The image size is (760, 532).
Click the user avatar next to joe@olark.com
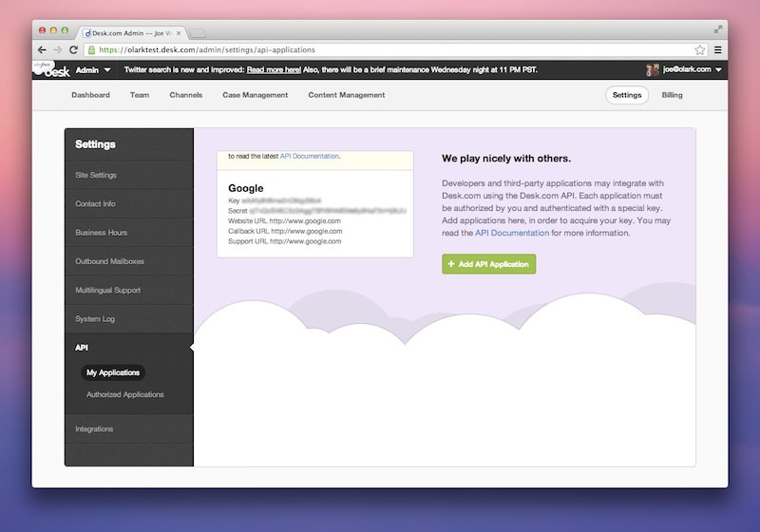[653, 69]
